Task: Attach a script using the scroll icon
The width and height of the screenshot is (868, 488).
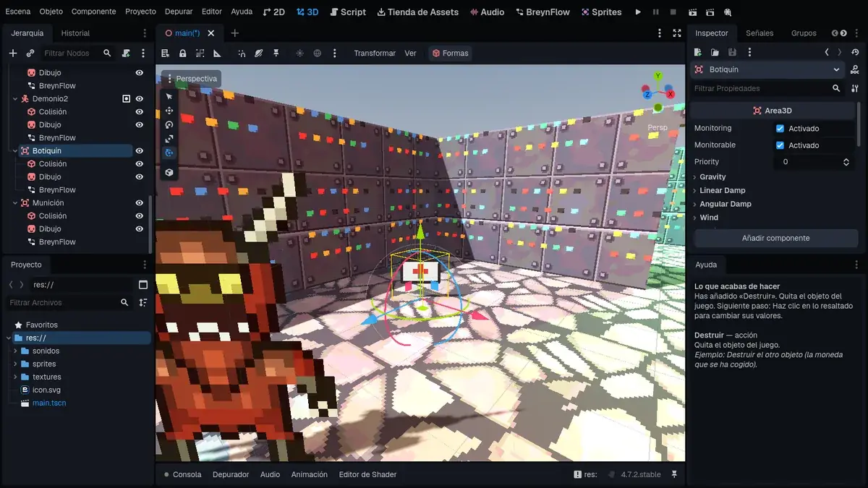Action: pyautogui.click(x=126, y=53)
